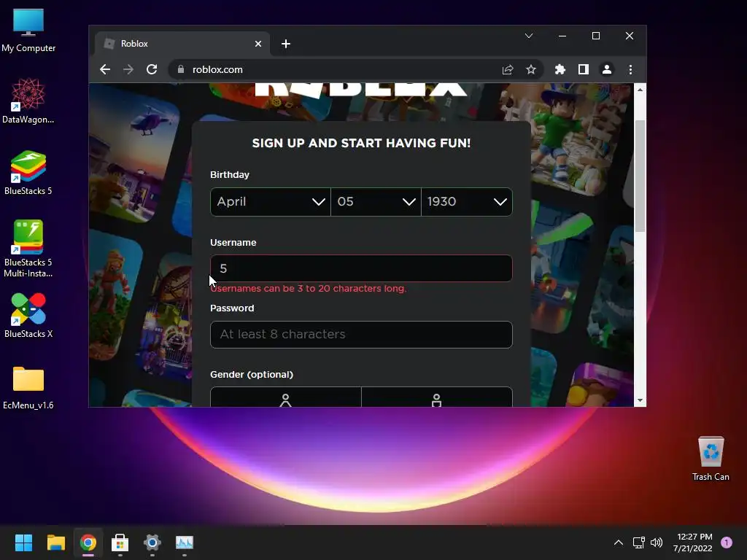This screenshot has height=560, width=747.
Task: Bookmark this tab with the star icon
Action: point(531,69)
